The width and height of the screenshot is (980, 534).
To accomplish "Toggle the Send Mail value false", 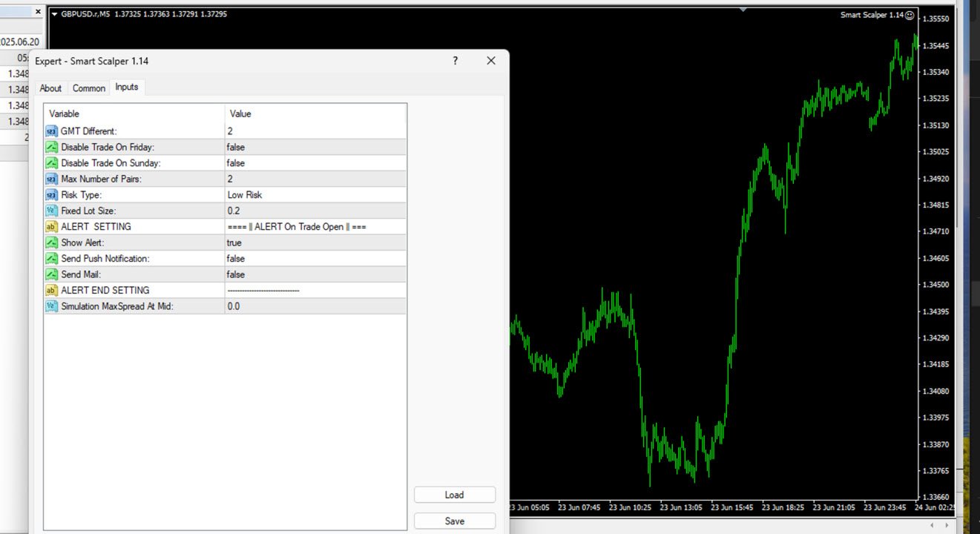I will tap(315, 274).
